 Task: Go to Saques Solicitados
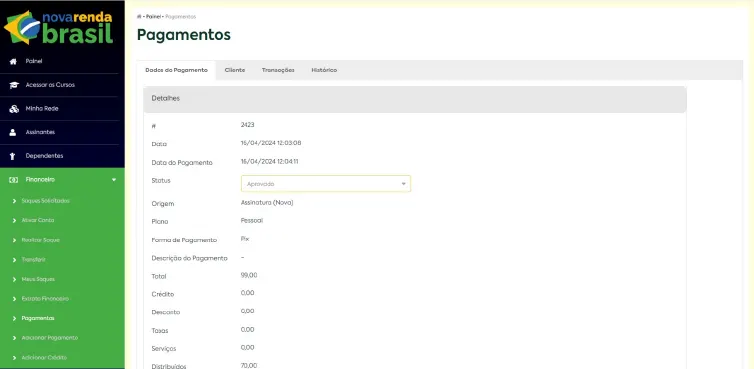pyautogui.click(x=46, y=201)
